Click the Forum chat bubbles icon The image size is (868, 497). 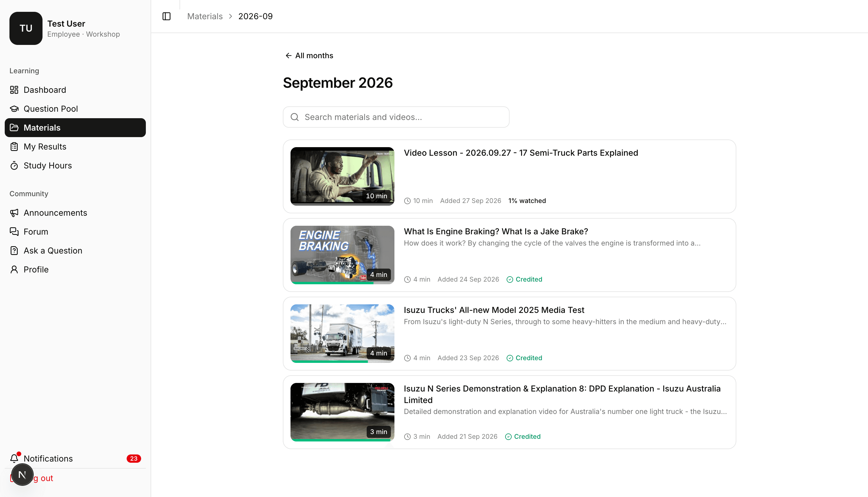click(x=14, y=232)
